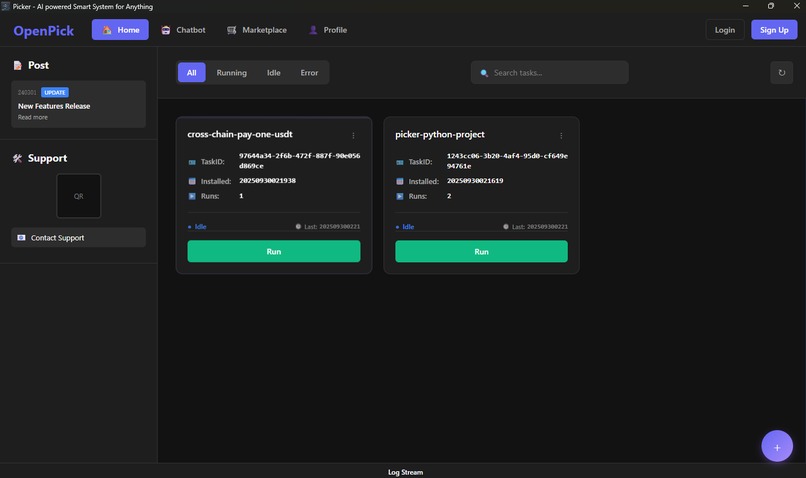This screenshot has height=478, width=806.
Task: Click TaskID icon in cross-chain-pay-one-usdt card
Action: pyautogui.click(x=192, y=162)
